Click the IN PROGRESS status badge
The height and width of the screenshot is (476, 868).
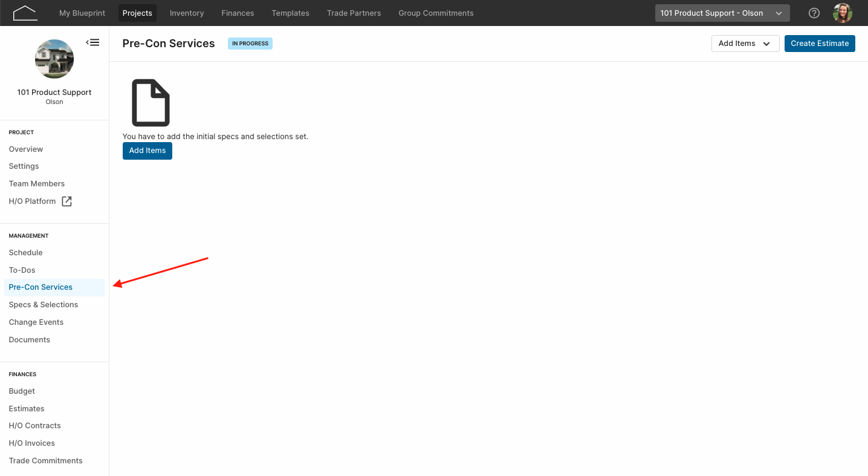250,44
